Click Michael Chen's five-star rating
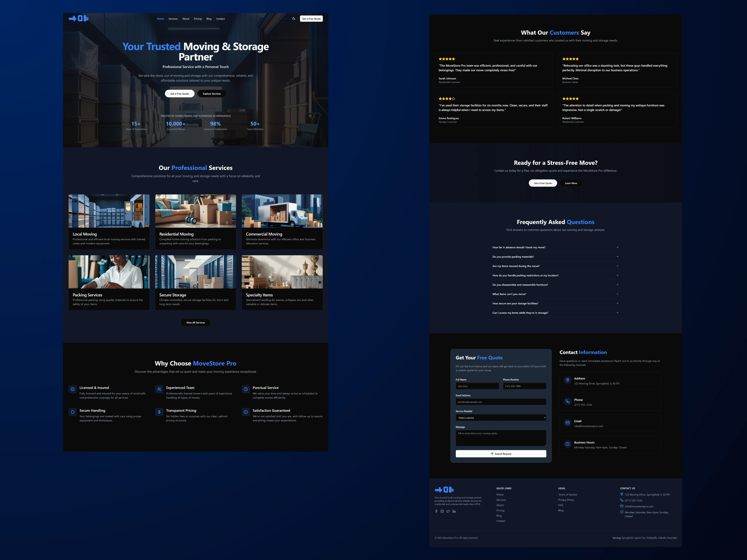This screenshot has width=747, height=560. point(570,59)
